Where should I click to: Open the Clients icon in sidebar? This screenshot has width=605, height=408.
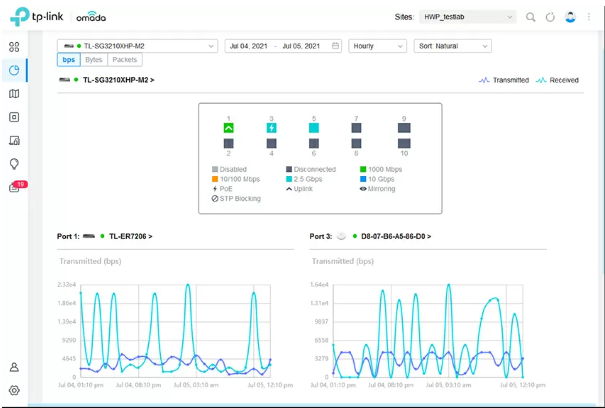14,141
